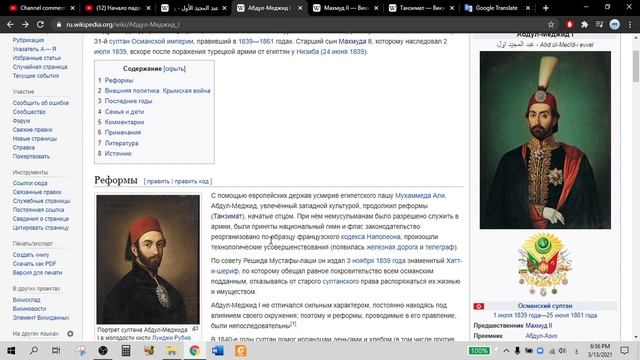Open predecessor Махмуд II infobox link
The image size is (640, 360).
click(x=538, y=325)
